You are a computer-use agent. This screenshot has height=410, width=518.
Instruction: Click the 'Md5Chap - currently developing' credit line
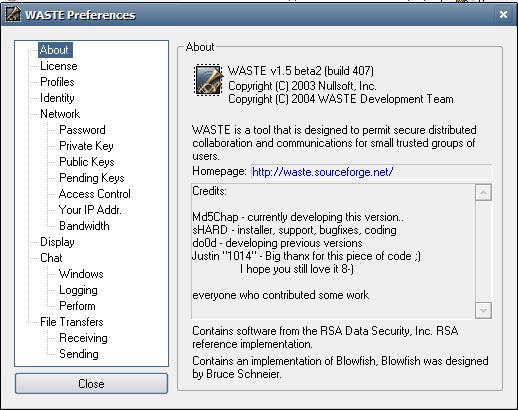tap(298, 217)
